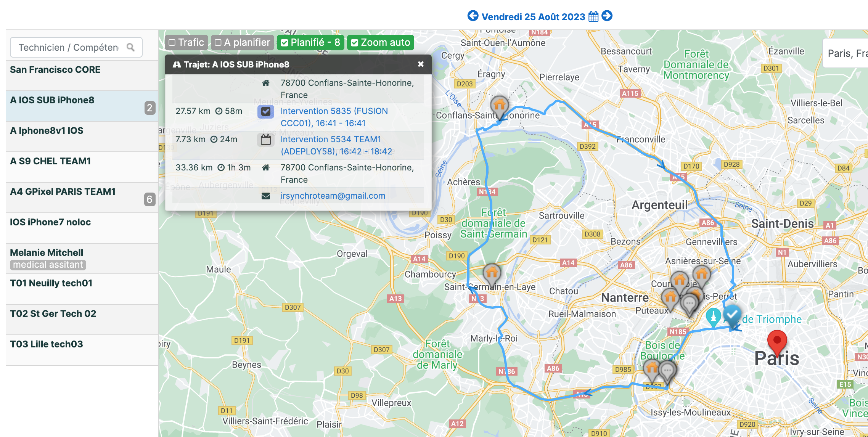Click the blue checkmark marker near Arc de Triomphe

pos(732,316)
